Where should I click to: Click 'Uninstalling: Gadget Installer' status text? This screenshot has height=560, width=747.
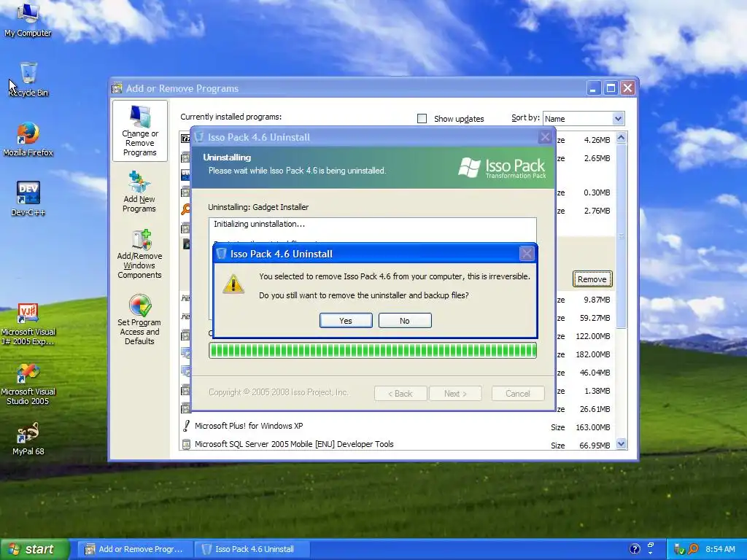click(x=258, y=207)
